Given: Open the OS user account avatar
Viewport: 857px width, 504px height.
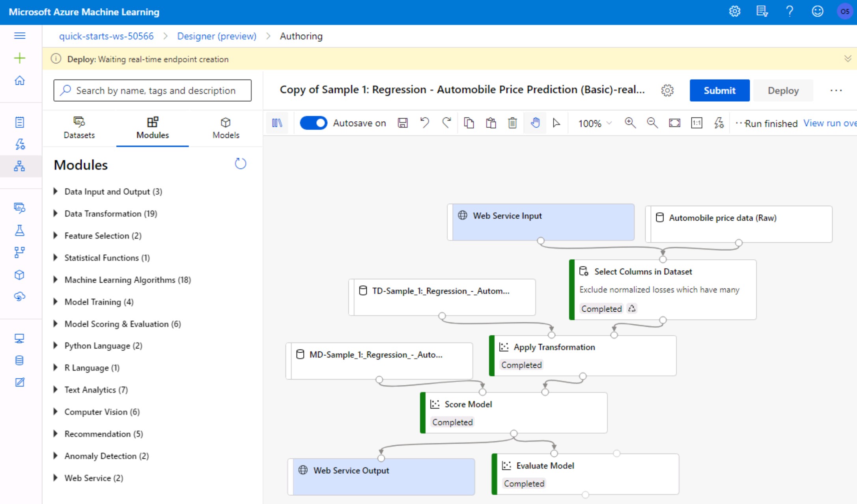Looking at the screenshot, I should coord(844,11).
